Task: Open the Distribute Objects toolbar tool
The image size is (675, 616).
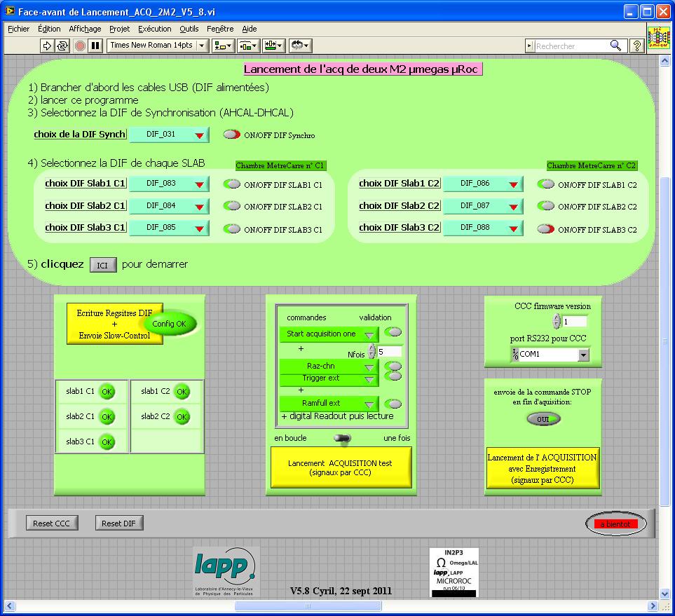Action: tap(248, 46)
